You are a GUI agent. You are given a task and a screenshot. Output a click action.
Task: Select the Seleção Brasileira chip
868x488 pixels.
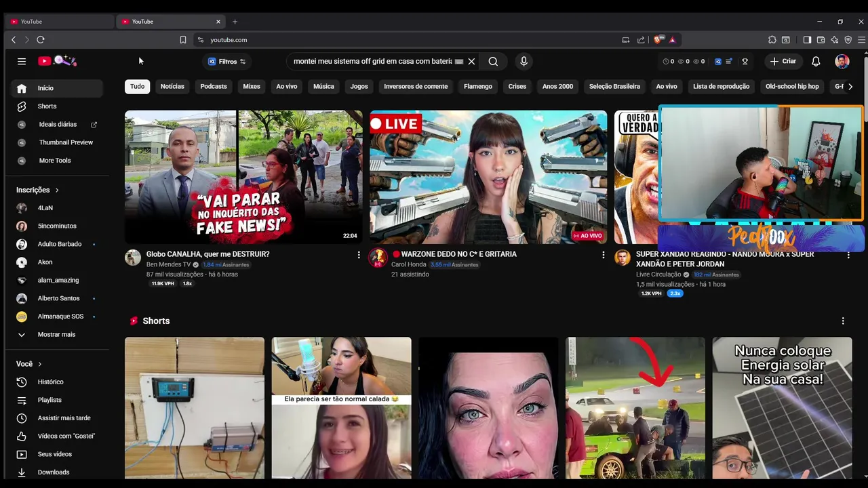click(x=614, y=87)
